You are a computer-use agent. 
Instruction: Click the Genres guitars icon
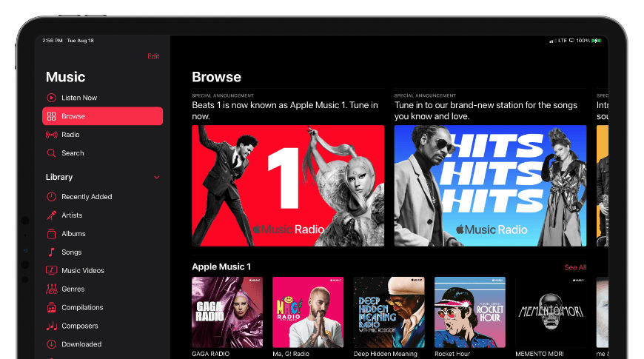coord(51,289)
